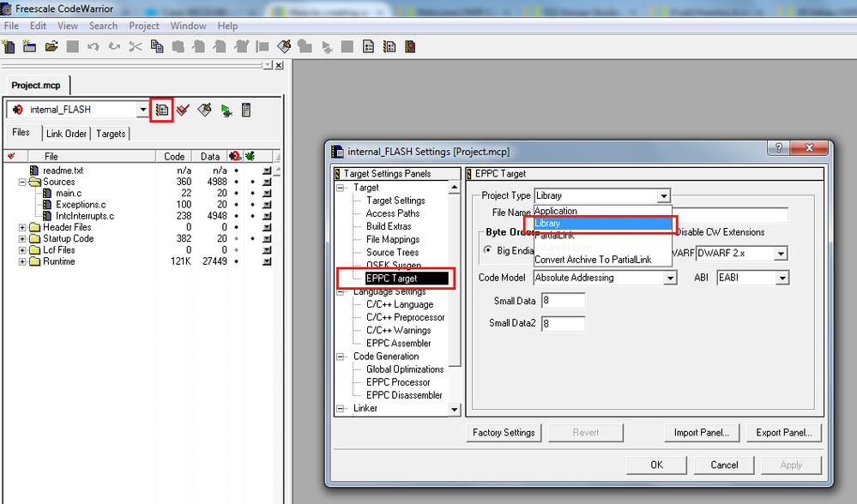Toggle target membership dot for Runtime group
The height and width of the screenshot is (504, 857).
click(236, 261)
